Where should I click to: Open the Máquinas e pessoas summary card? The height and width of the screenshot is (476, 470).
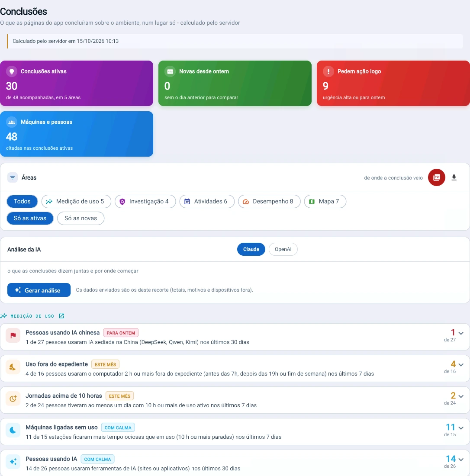77,134
